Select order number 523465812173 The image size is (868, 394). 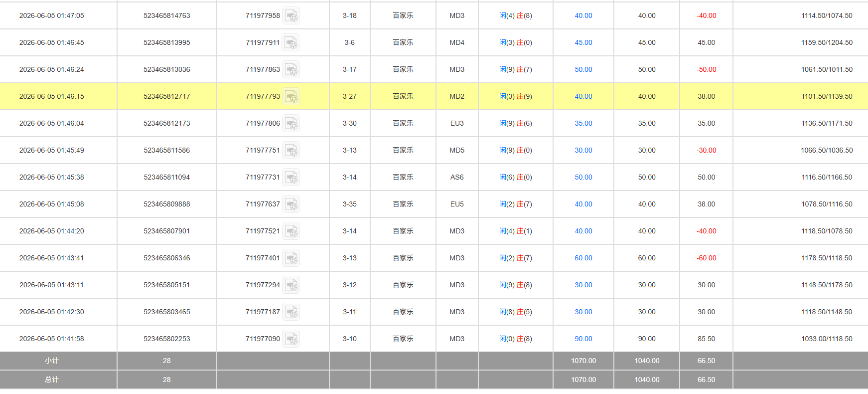(x=167, y=123)
